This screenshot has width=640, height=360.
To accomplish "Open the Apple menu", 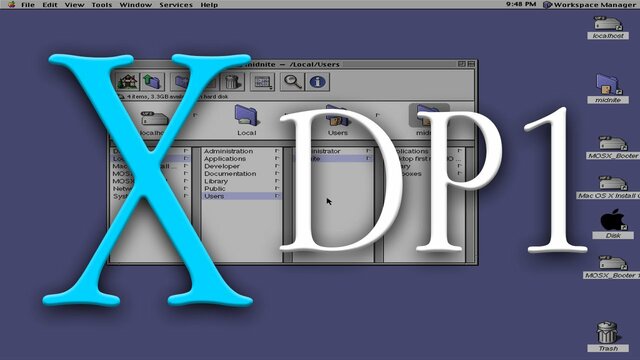I will [x=11, y=4].
